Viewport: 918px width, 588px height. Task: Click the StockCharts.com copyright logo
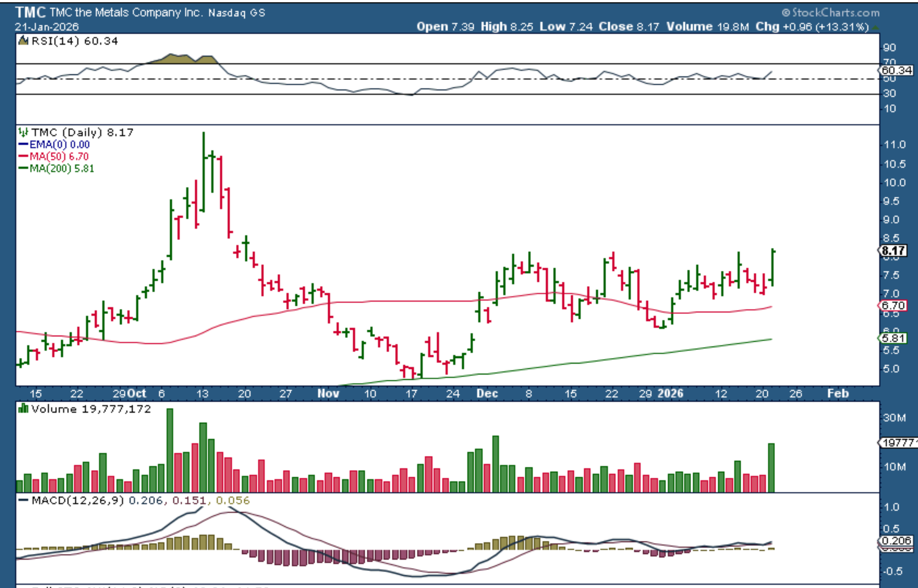(830, 13)
